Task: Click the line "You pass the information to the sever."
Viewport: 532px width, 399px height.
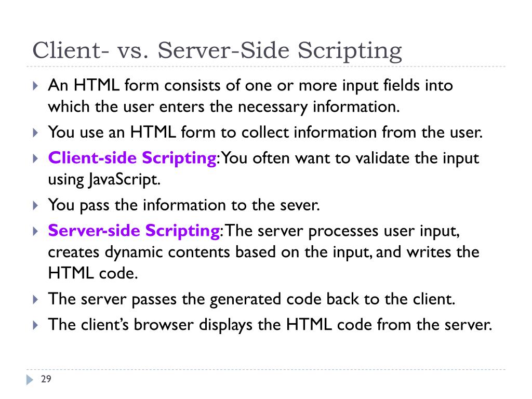Action: tap(184, 205)
